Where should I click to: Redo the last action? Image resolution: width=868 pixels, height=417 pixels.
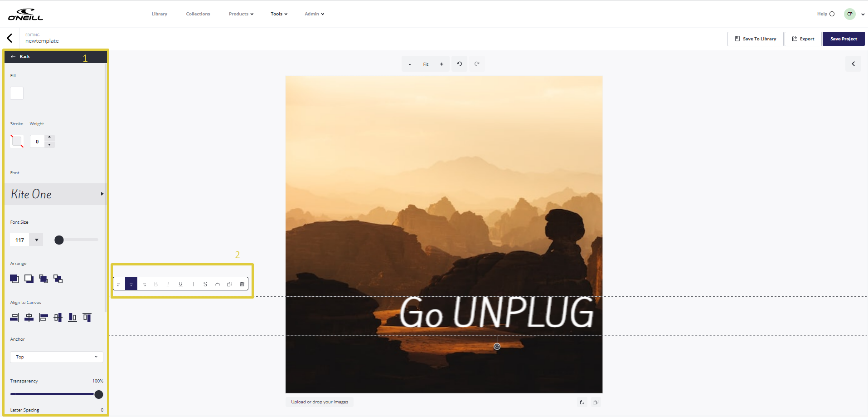pos(477,64)
